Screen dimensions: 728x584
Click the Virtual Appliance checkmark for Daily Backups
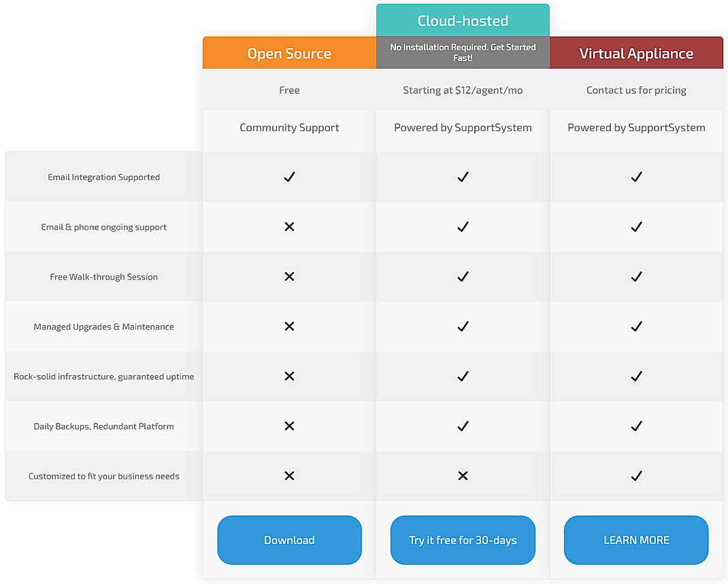click(636, 426)
